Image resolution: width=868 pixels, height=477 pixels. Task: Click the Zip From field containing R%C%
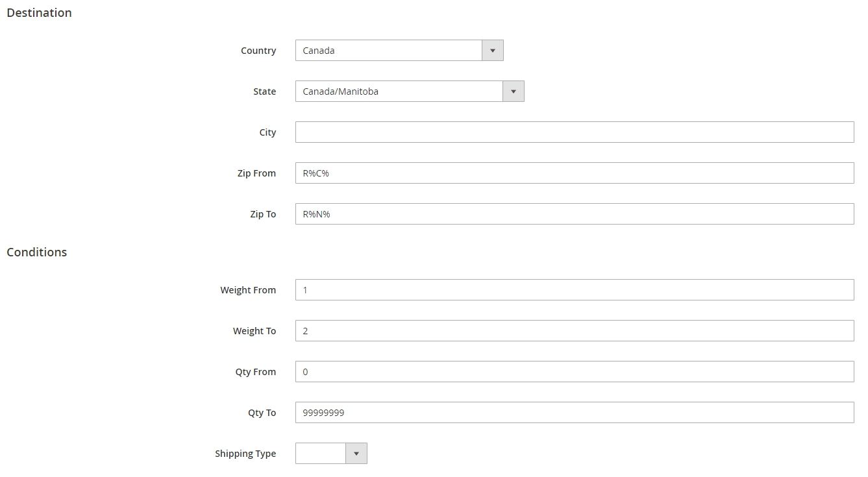(574, 173)
